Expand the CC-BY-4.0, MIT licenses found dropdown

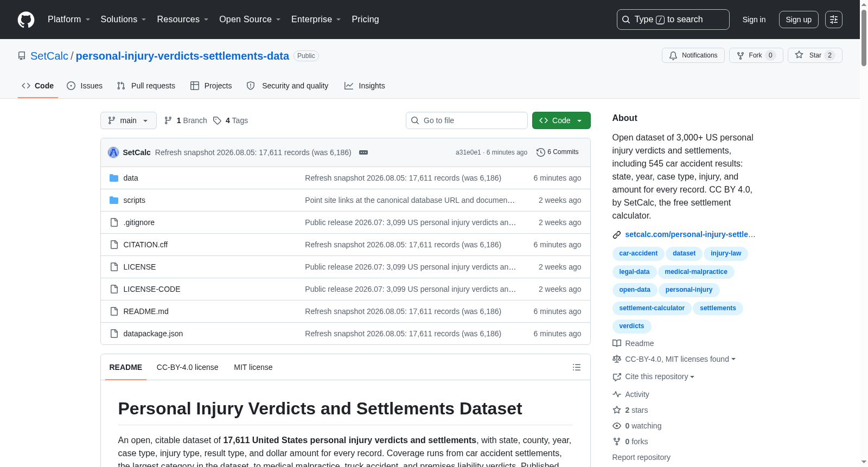pyautogui.click(x=674, y=359)
